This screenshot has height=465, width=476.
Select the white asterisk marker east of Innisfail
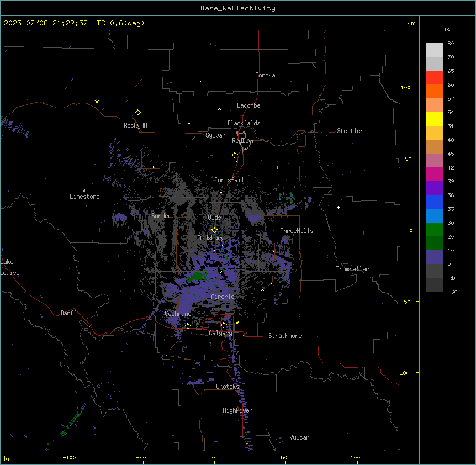click(277, 167)
